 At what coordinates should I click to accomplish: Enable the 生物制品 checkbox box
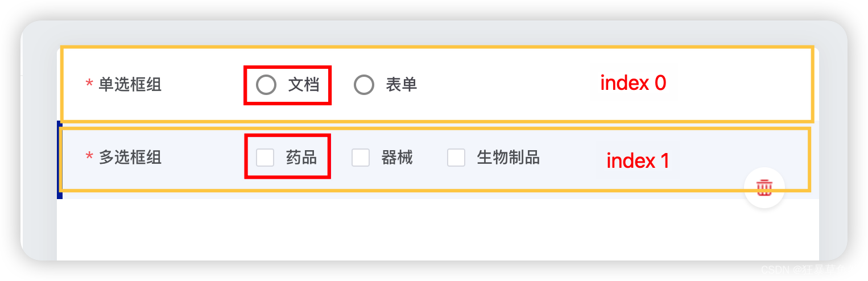point(456,158)
